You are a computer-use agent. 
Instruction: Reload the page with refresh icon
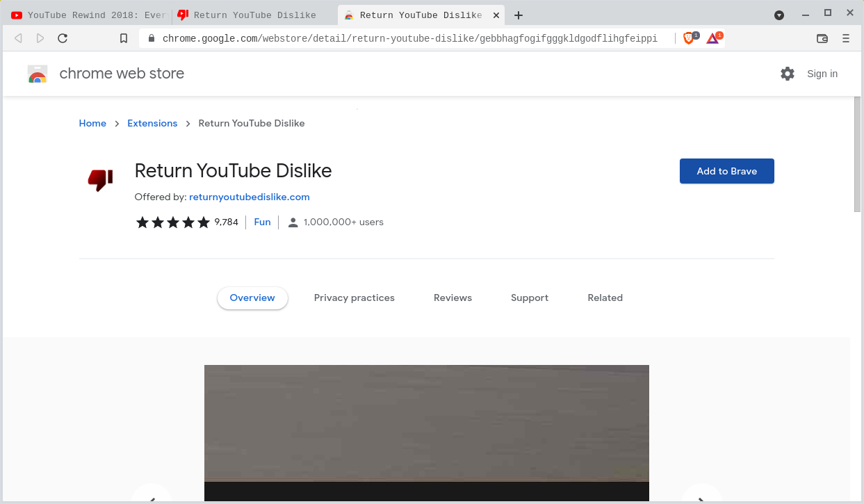point(63,38)
